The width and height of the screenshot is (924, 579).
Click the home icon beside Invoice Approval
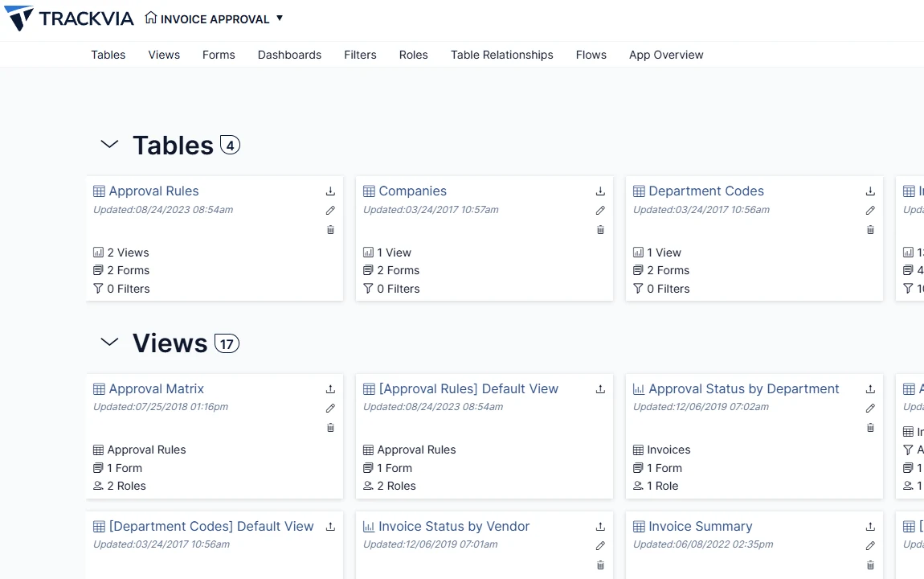(151, 18)
